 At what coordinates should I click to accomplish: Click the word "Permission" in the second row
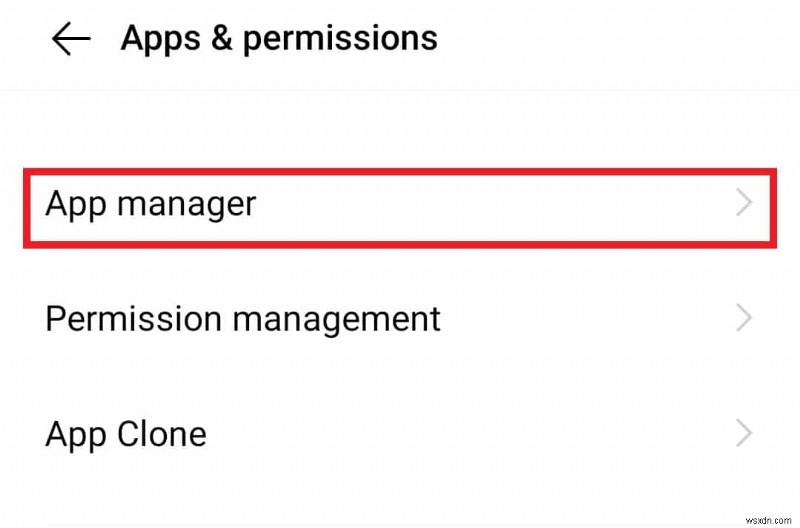[131, 319]
